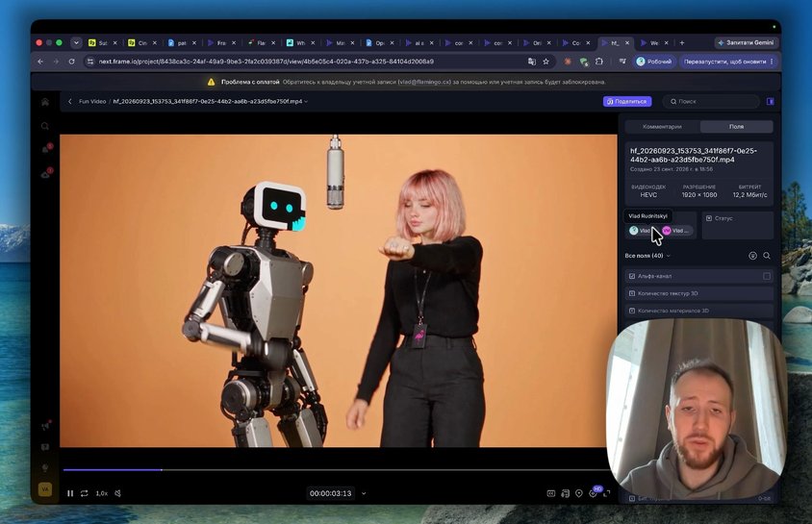The height and width of the screenshot is (524, 812).
Task: Click the HEVC video codec value
Action: click(648, 195)
